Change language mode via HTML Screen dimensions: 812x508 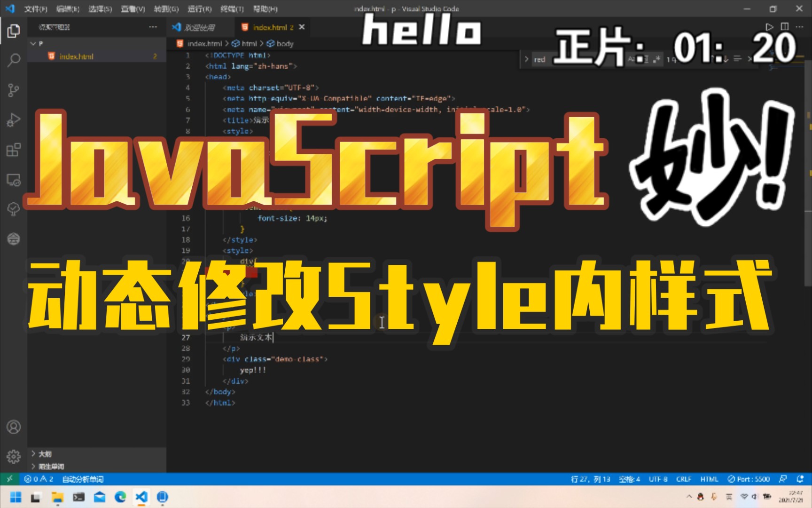coord(709,479)
